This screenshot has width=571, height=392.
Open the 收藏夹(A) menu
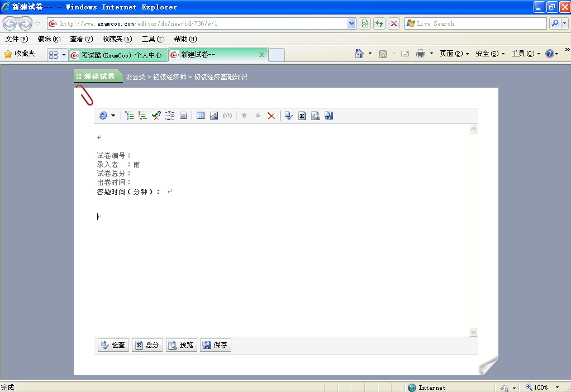(x=117, y=39)
